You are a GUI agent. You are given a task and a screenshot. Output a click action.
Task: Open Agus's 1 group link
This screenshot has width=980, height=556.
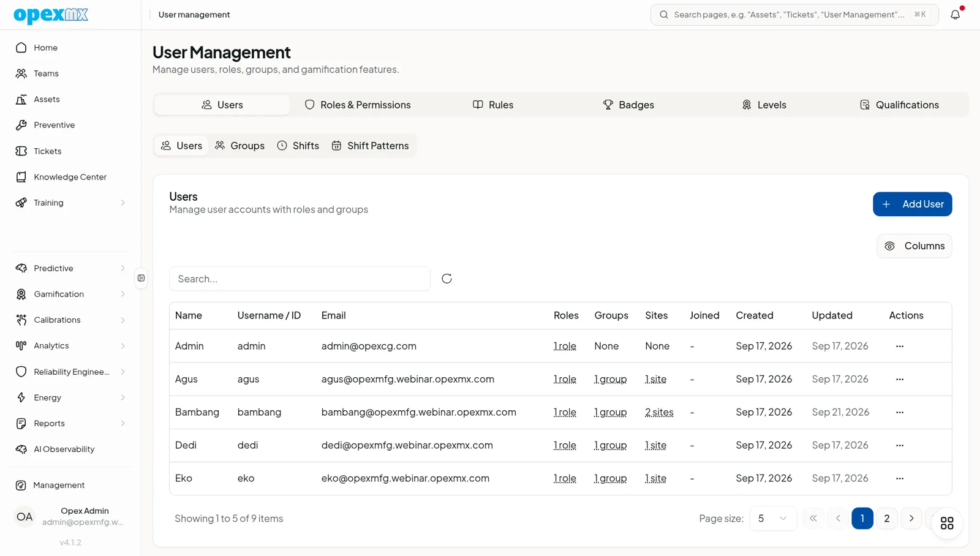pos(610,380)
